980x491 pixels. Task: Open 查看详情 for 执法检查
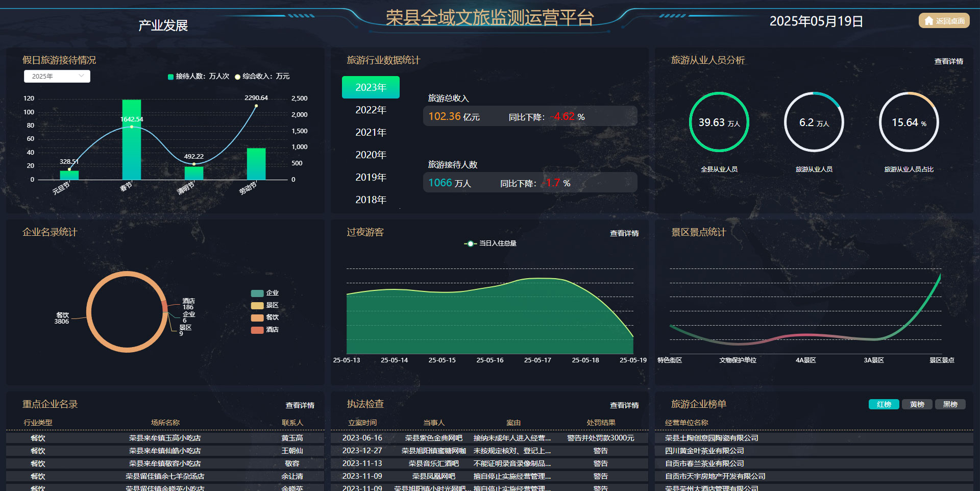click(x=624, y=405)
